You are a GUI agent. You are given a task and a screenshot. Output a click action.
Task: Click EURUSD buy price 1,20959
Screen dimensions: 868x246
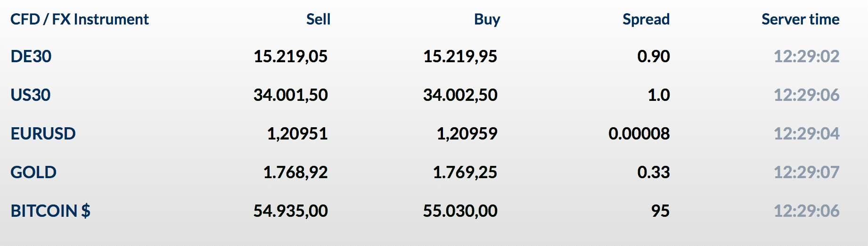(x=467, y=134)
